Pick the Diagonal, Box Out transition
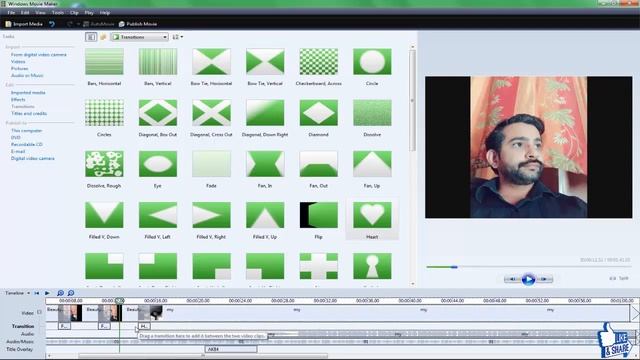The image size is (640, 360). (158, 113)
